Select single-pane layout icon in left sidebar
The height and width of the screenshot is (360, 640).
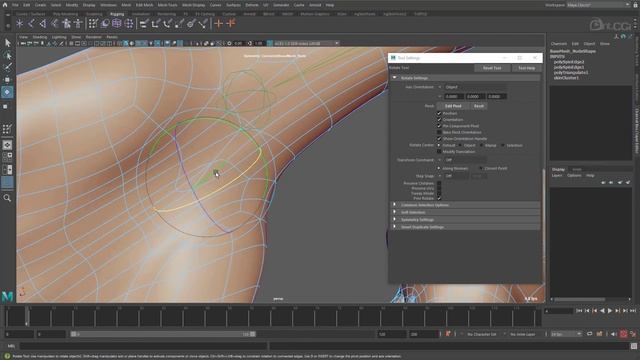pos(7,145)
